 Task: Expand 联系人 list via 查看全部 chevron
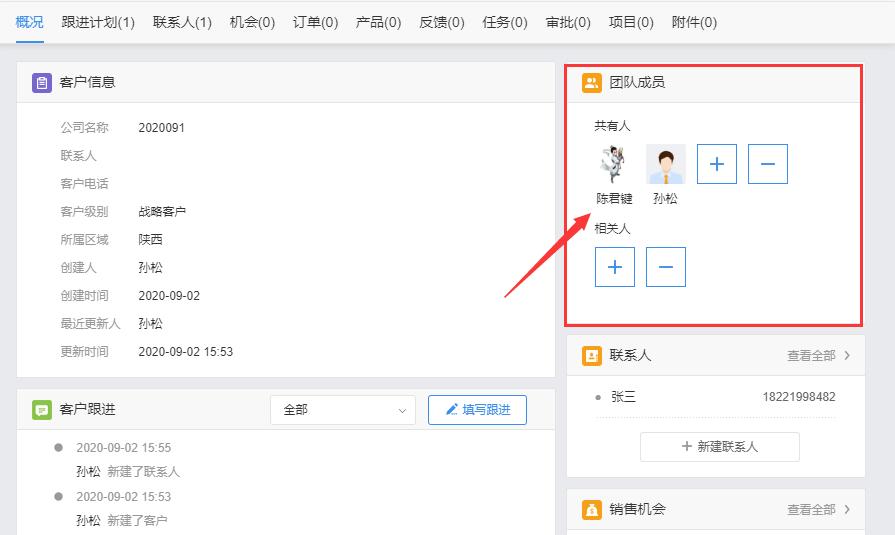click(847, 355)
